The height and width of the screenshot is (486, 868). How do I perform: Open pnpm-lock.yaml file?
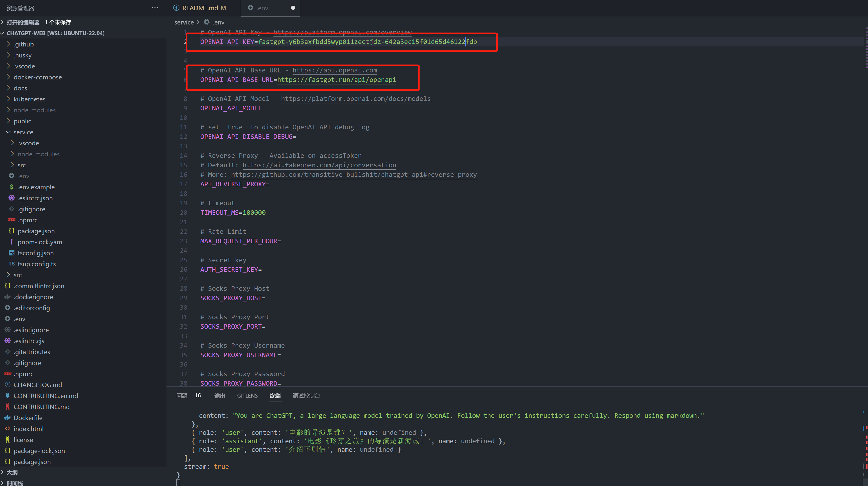[x=40, y=242]
